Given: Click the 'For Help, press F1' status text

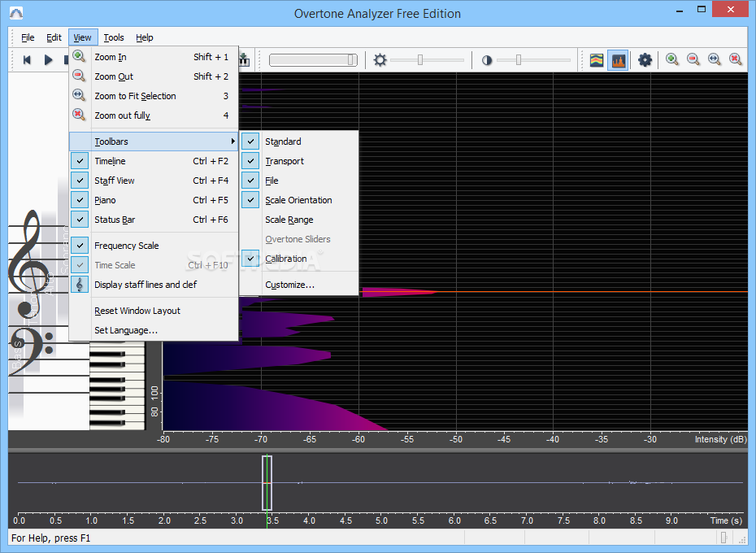Looking at the screenshot, I should (50, 538).
